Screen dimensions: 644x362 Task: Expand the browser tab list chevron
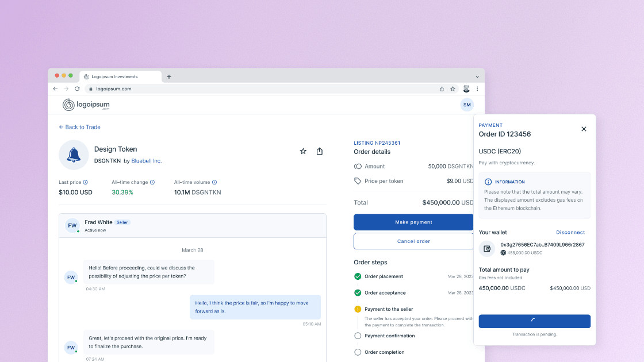point(477,77)
